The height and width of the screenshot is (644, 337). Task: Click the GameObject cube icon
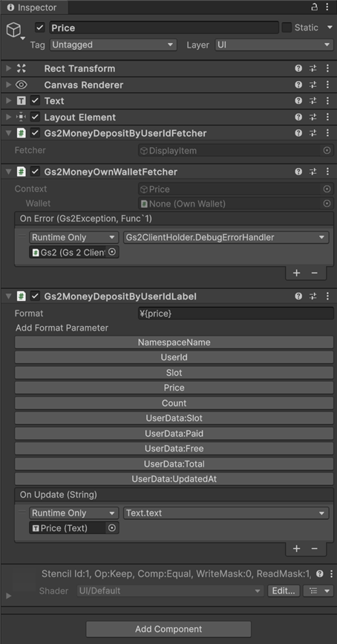click(13, 30)
